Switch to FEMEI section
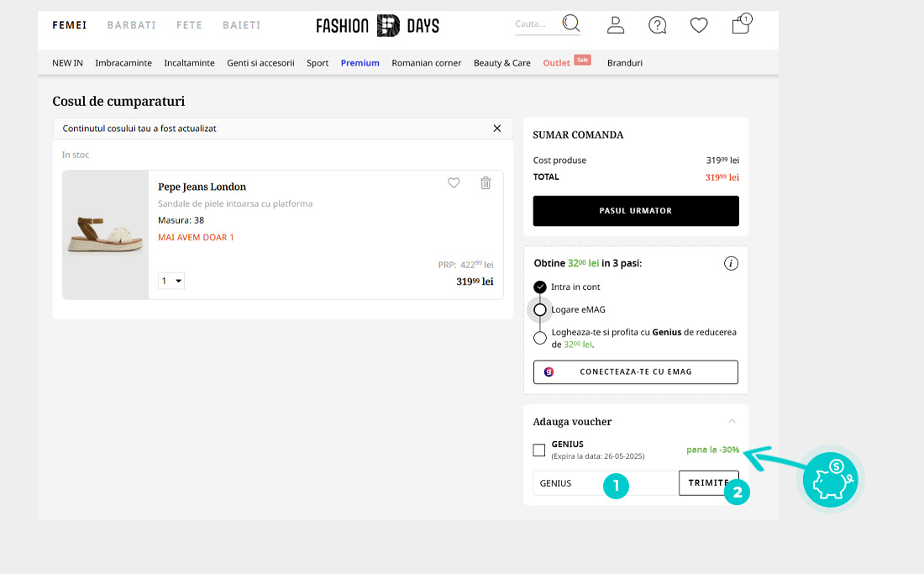The height and width of the screenshot is (574, 924). click(x=70, y=24)
